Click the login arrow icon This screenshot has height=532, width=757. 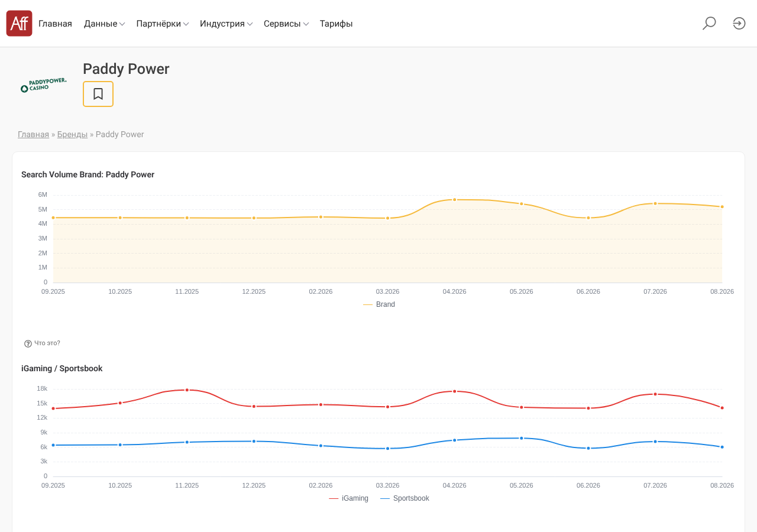[x=739, y=24]
